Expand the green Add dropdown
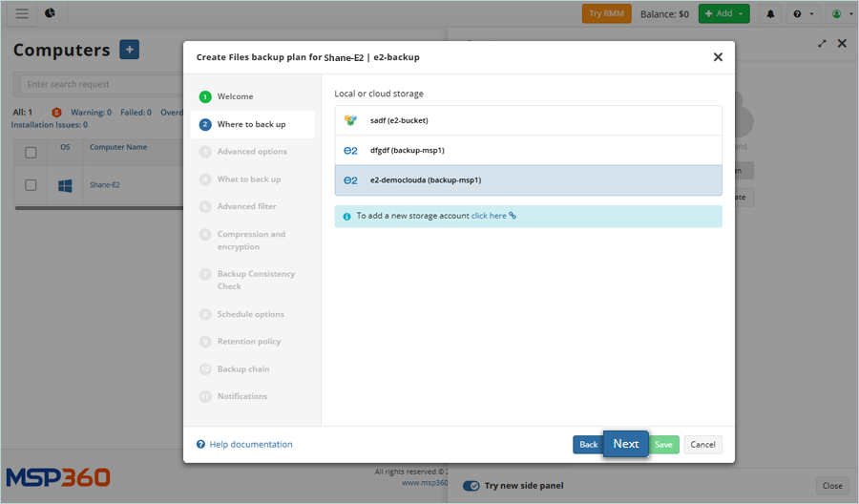This screenshot has height=504, width=859. pos(723,13)
